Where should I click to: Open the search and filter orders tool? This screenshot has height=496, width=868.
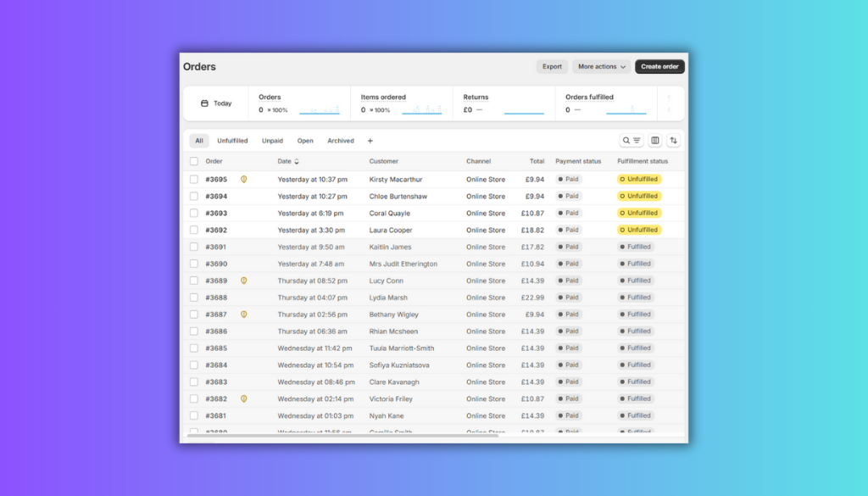click(632, 141)
